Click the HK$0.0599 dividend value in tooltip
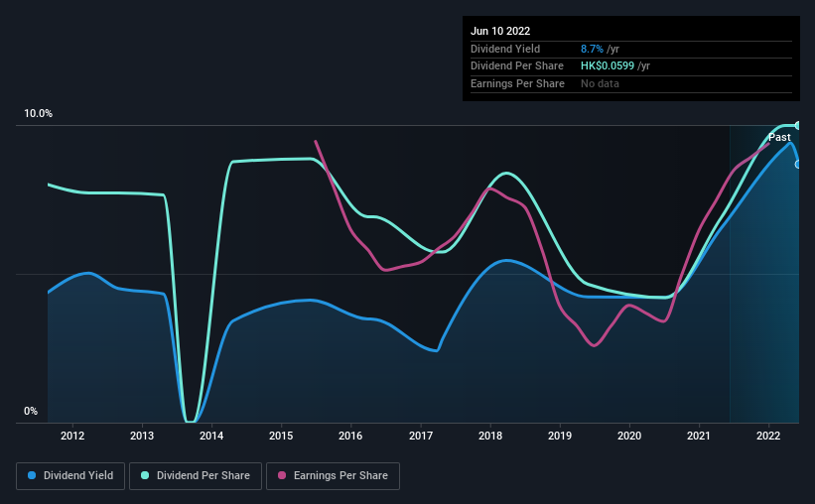The image size is (815, 504). pyautogui.click(x=608, y=66)
